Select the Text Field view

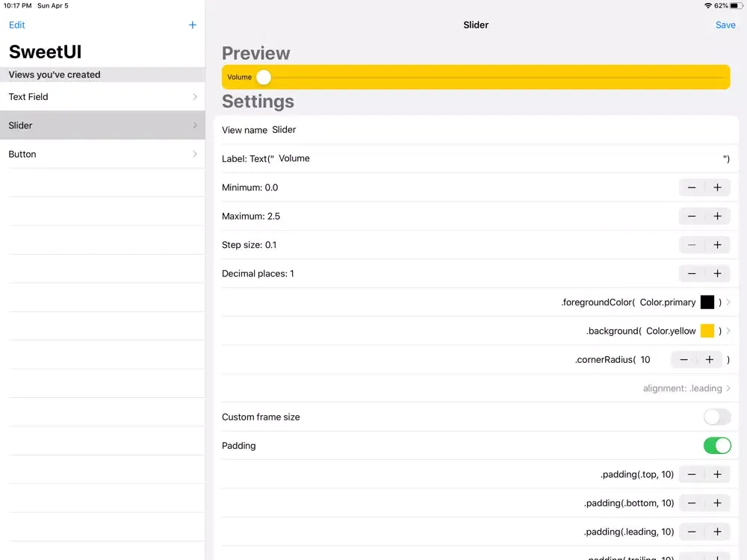coord(102,96)
